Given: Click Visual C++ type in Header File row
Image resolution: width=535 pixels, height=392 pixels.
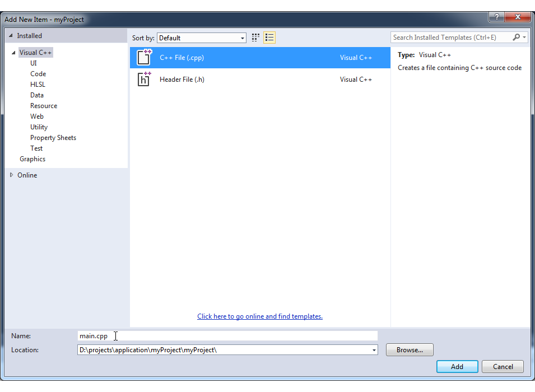Looking at the screenshot, I should [x=356, y=79].
